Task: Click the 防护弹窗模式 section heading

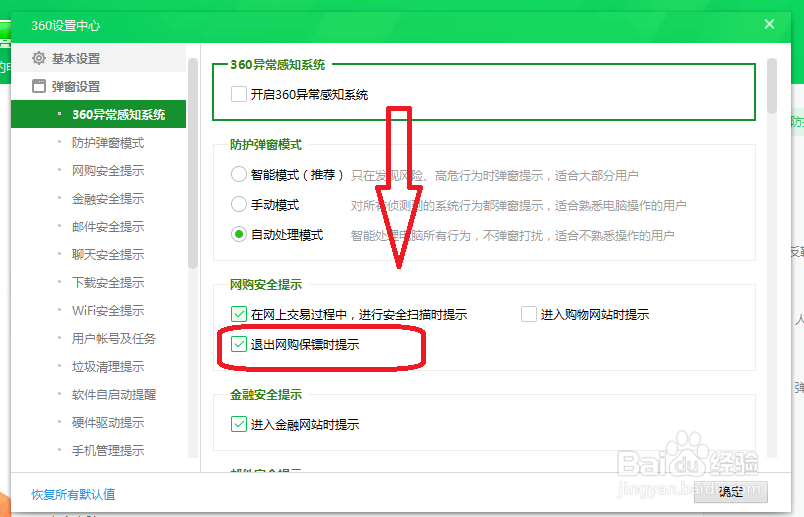Action: point(266,145)
